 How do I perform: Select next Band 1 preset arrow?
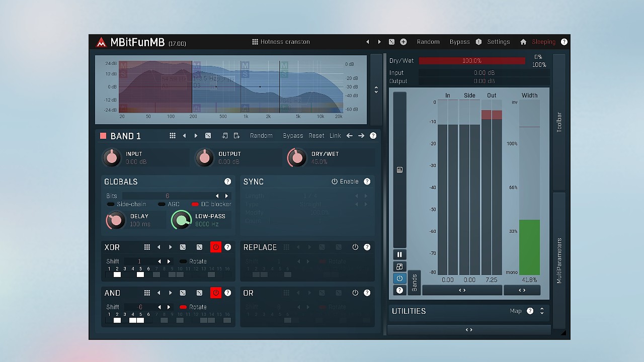click(x=196, y=136)
